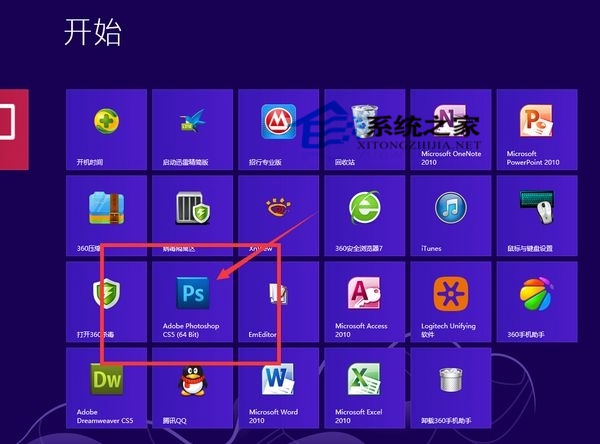The height and width of the screenshot is (444, 600).
Task: Open Microsoft Excel 2010 tile
Action: 364,386
